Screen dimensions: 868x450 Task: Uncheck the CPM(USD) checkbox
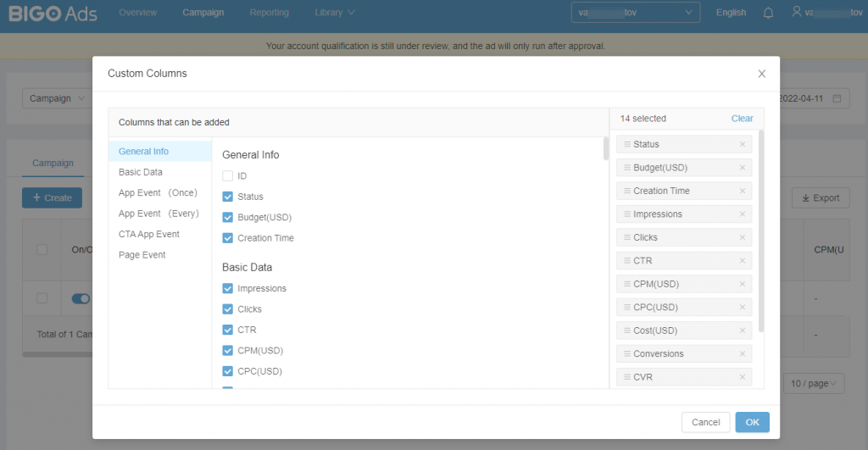(227, 351)
